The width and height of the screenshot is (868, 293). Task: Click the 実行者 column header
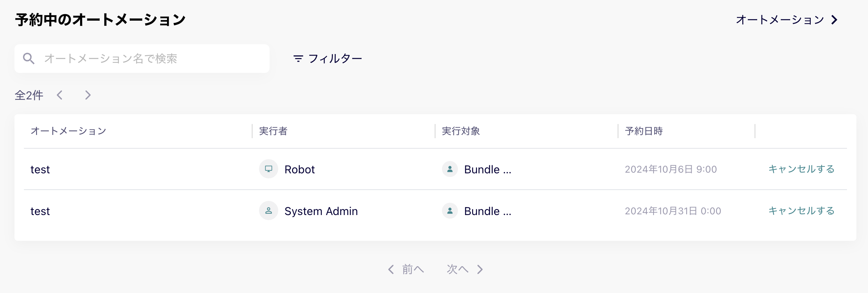(273, 131)
